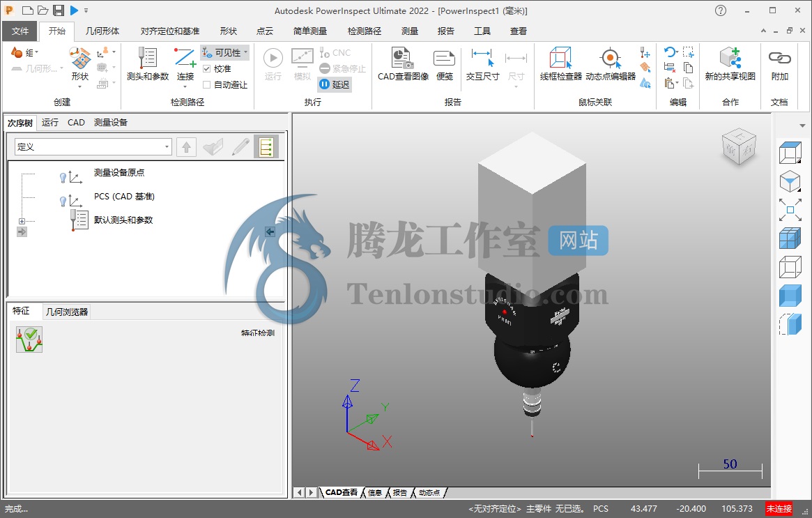812x518 pixels.
Task: Click the right-arrow insertion marker in the tree
Action: pos(22,232)
